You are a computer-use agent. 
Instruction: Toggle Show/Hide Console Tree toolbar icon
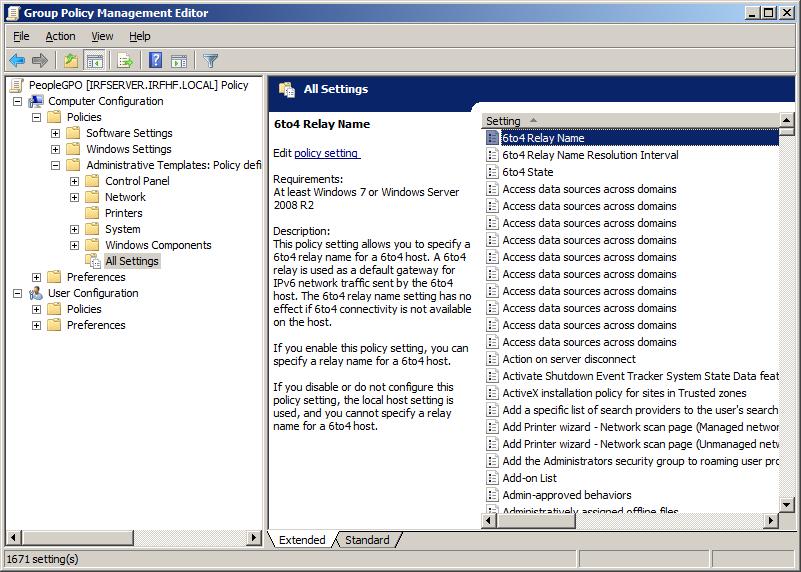click(95, 61)
